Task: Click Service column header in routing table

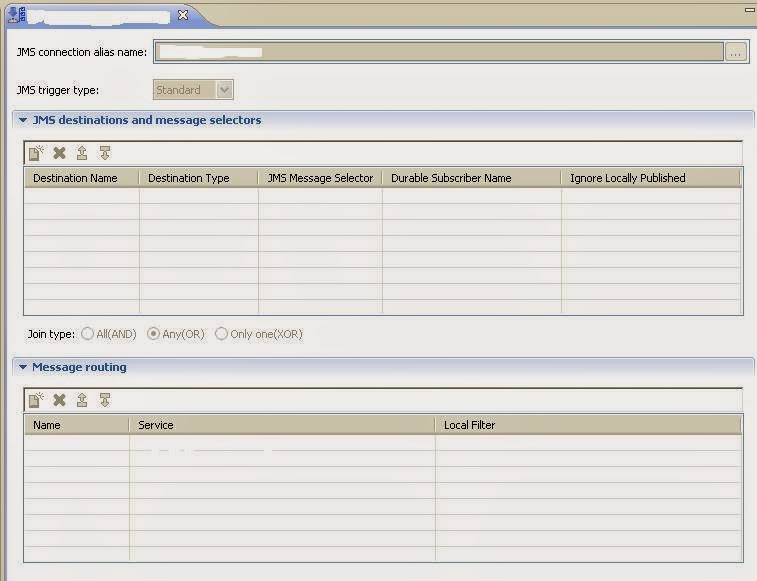Action: [x=282, y=425]
